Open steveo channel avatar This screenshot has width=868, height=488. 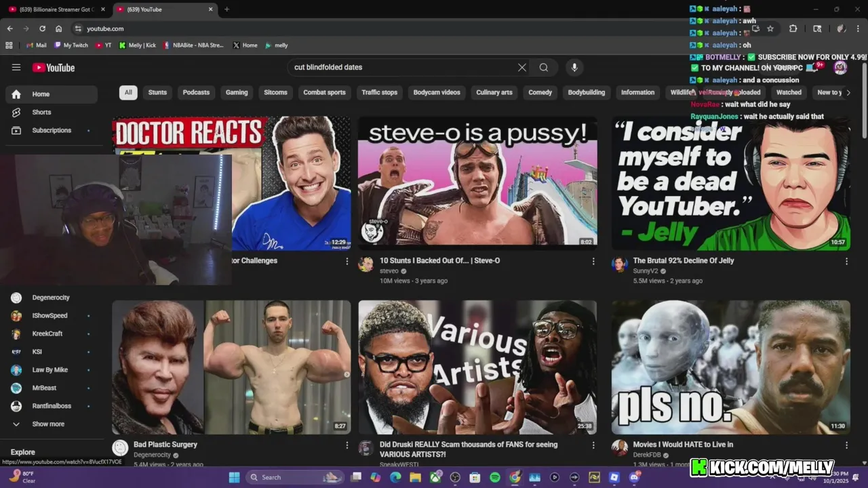(366, 264)
